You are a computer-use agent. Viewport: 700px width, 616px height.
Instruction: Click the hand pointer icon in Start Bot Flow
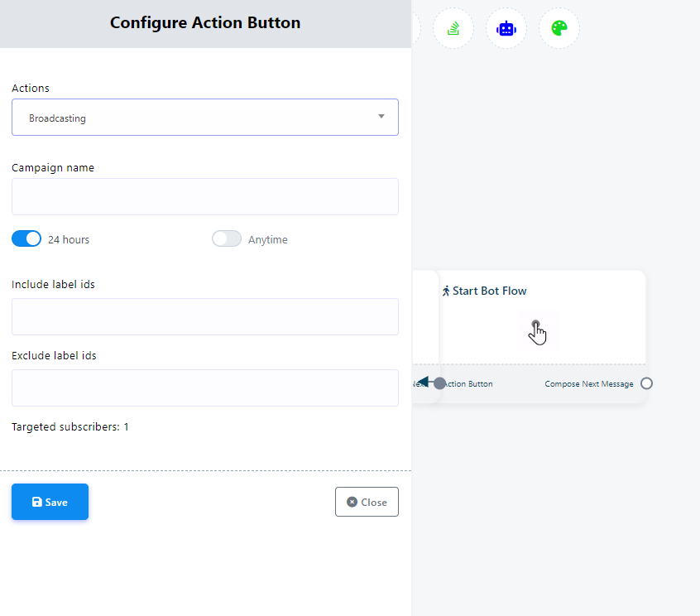[538, 331]
